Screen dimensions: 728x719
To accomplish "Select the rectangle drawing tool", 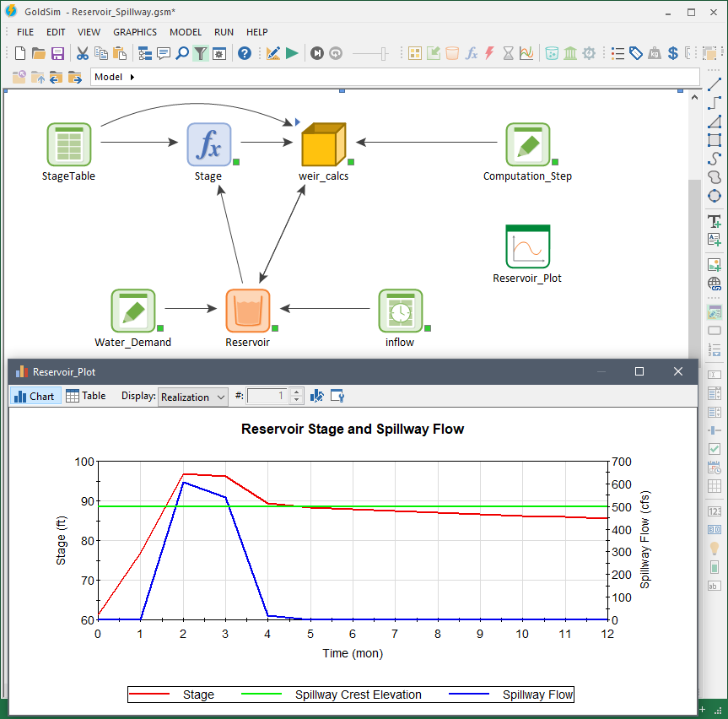I will [715, 140].
